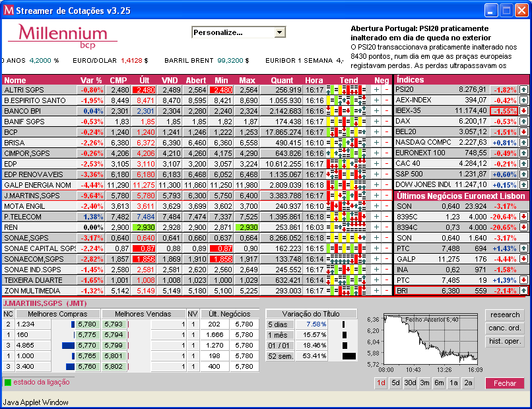Sort by the Nome column header
Viewport: 532px width, 409px height.
point(15,81)
